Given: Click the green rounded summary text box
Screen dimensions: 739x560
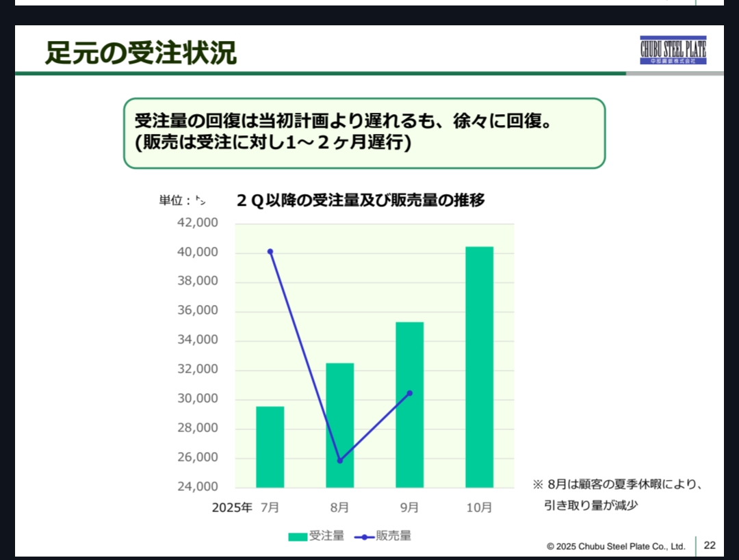Looking at the screenshot, I should [364, 133].
